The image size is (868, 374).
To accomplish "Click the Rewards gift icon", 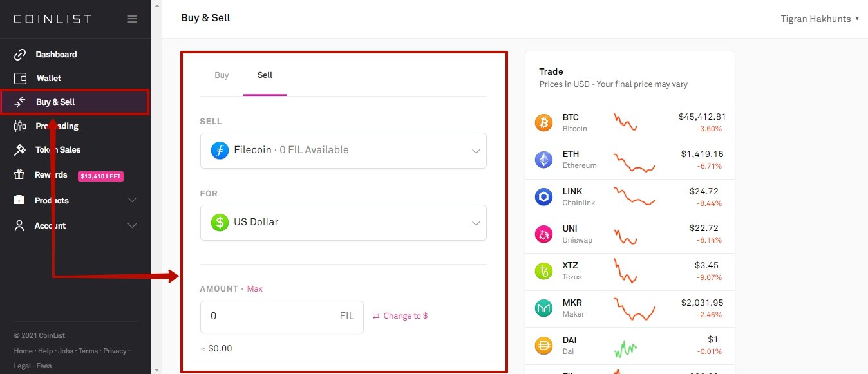I will pyautogui.click(x=20, y=174).
